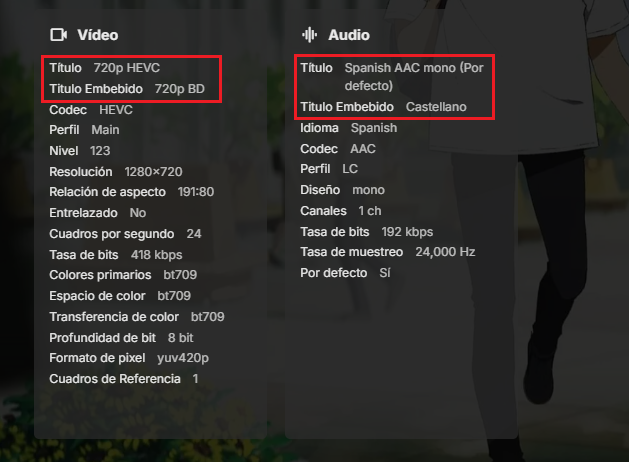Click the Idioma label in Audio
Screen dimensions: 629x462
click(x=320, y=128)
